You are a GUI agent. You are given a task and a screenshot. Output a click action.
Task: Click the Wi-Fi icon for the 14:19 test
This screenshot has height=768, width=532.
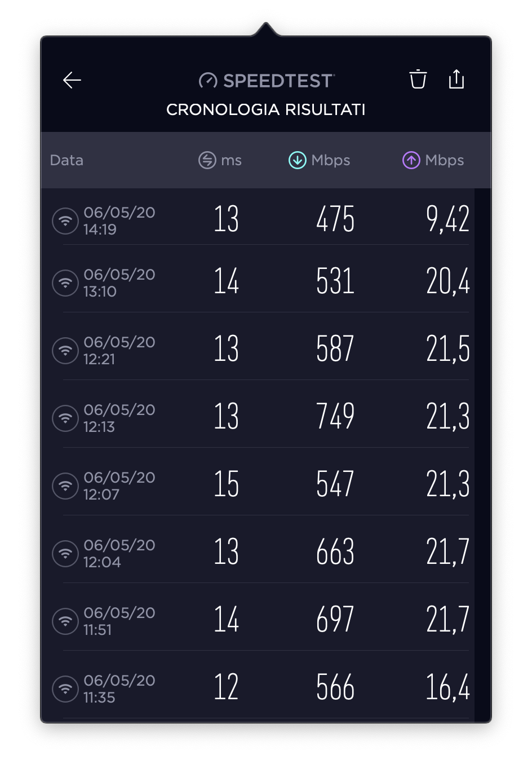point(65,220)
